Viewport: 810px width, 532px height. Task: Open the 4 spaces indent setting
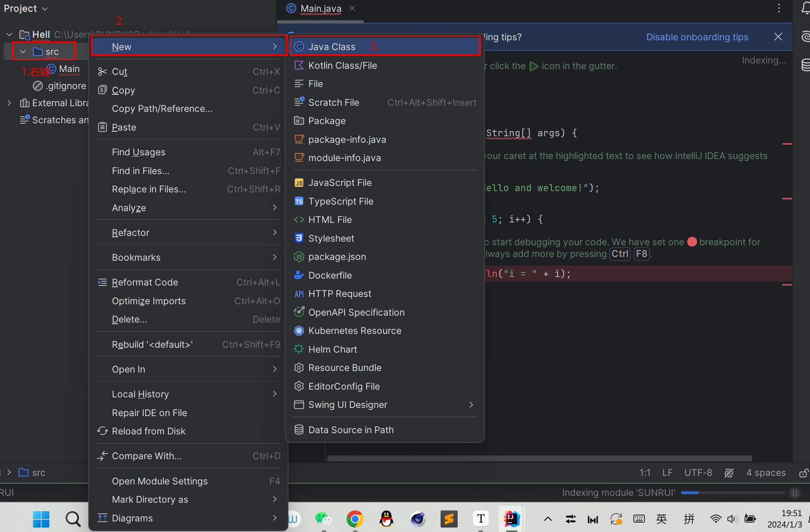[766, 473]
